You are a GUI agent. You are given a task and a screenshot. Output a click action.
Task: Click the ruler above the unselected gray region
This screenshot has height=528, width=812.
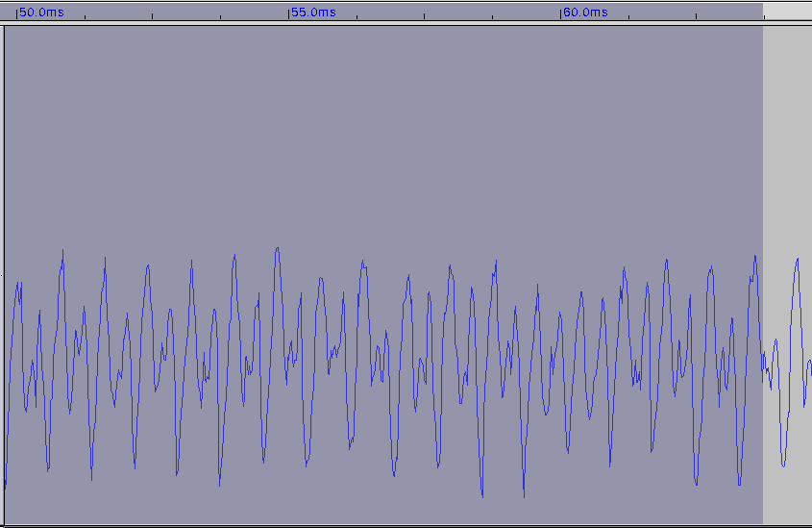pos(788,12)
